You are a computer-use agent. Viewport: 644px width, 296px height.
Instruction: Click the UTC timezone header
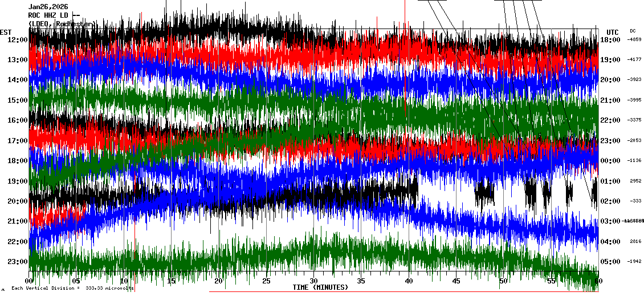(x=613, y=32)
